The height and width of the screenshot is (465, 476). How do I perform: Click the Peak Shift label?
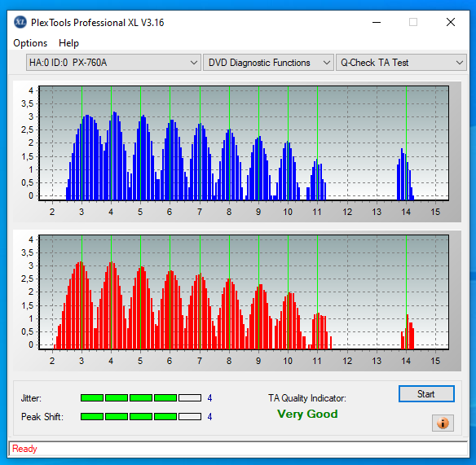click(x=42, y=417)
